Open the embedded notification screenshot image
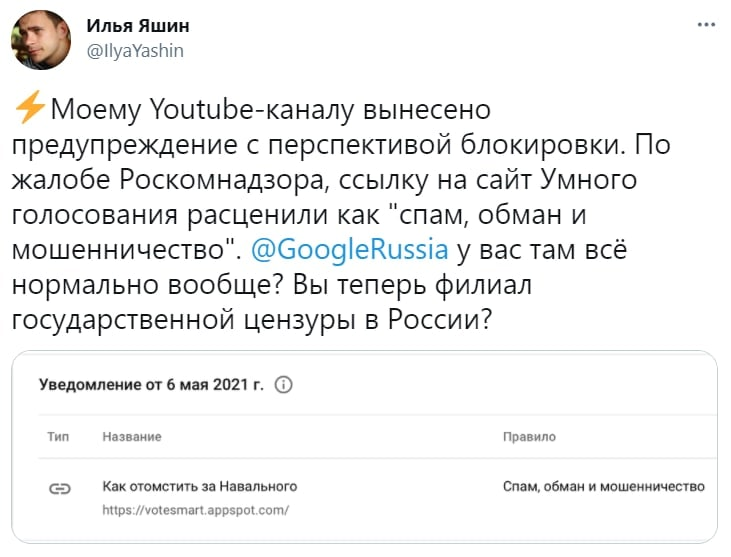 click(365, 447)
